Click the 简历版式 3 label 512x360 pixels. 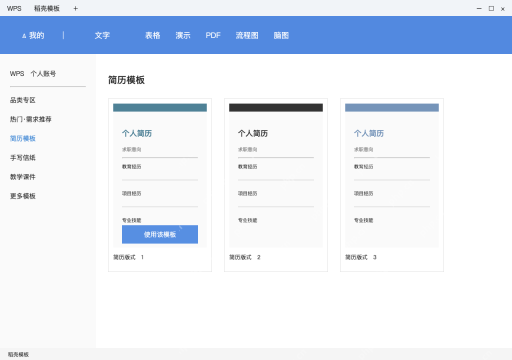[x=361, y=257]
